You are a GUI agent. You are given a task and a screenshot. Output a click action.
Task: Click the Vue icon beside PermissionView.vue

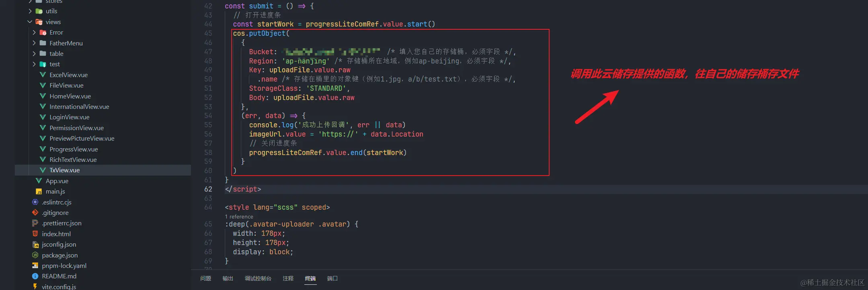point(43,128)
